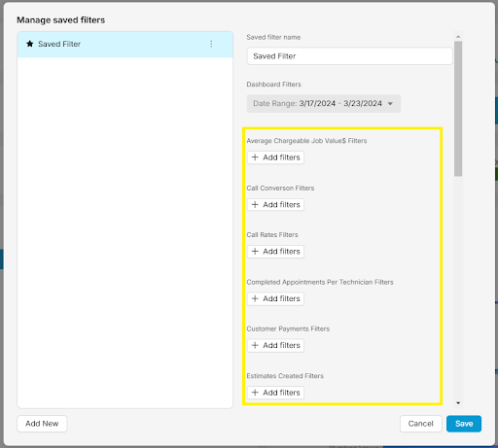The width and height of the screenshot is (498, 448).
Task: Click the vertical scrollbar thumb
Action: click(x=458, y=109)
